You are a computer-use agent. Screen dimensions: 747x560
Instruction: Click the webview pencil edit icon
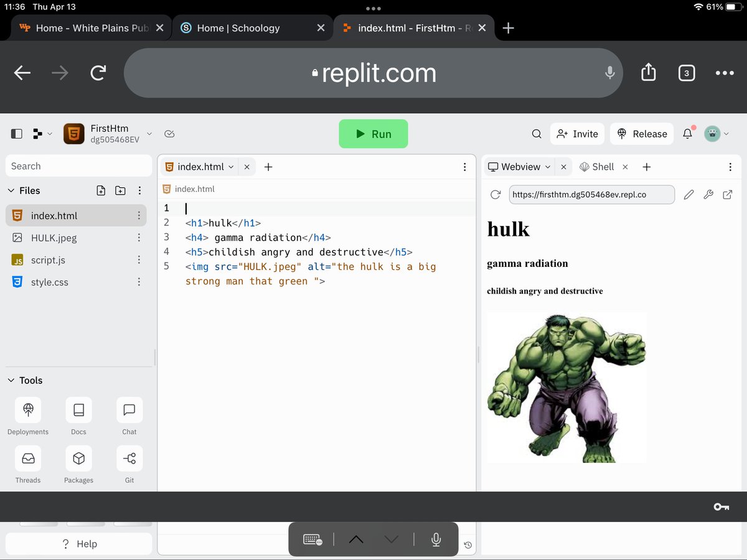point(688,195)
